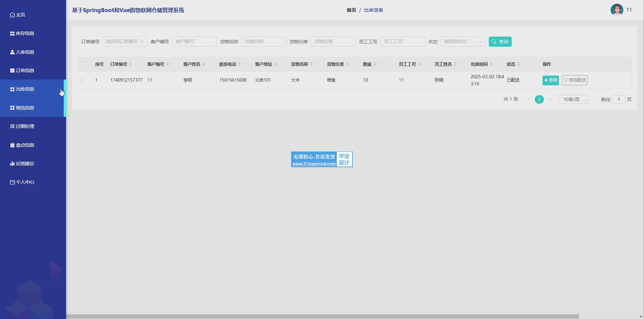The image size is (644, 319).
Task: Sort table by 出库时间 column
Action: (x=491, y=64)
